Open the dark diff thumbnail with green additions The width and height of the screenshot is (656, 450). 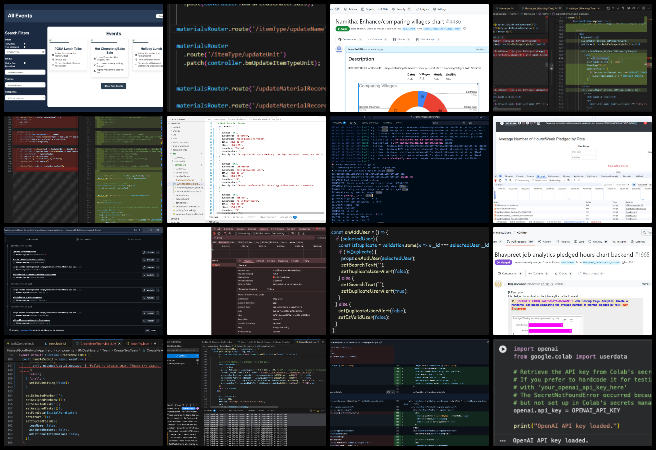click(x=409, y=393)
